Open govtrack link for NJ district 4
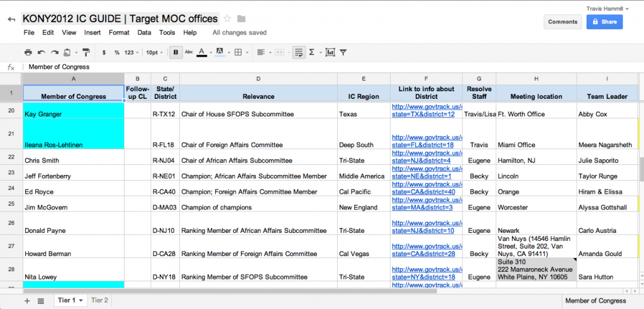The width and height of the screenshot is (644, 309). point(427,157)
